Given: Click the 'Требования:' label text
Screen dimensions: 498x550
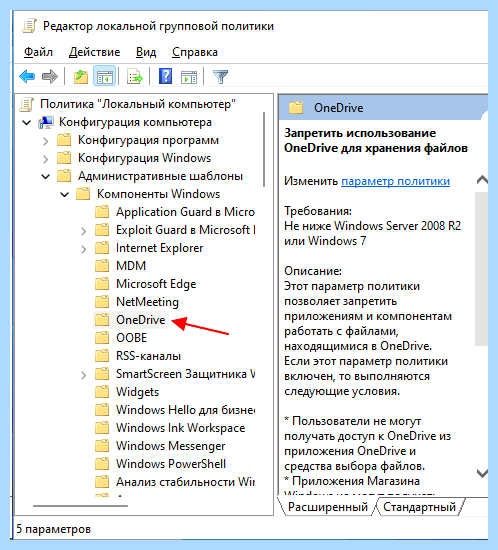Looking at the screenshot, I should click(318, 211).
